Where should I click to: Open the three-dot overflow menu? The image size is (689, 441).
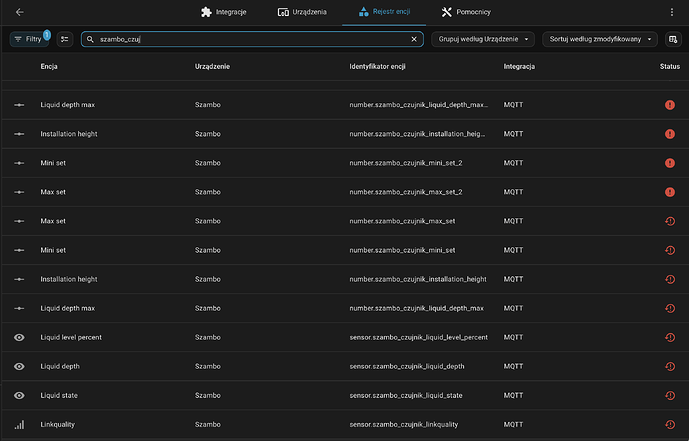671,12
